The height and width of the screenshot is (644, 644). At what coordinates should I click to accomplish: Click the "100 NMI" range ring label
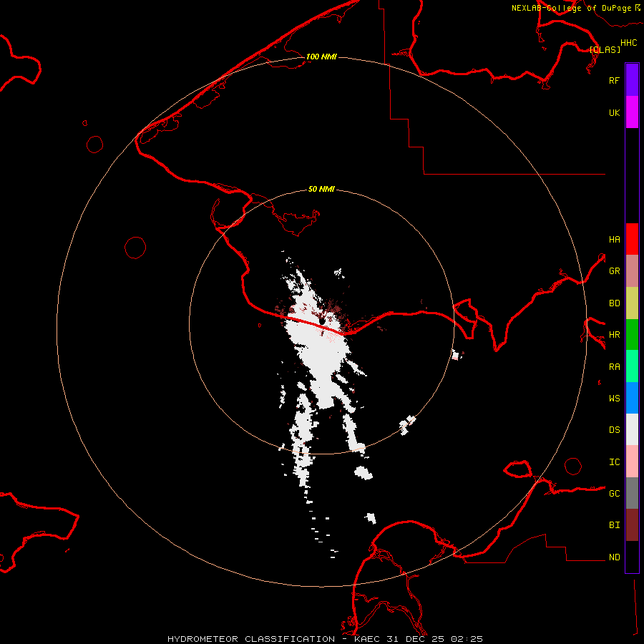(321, 57)
